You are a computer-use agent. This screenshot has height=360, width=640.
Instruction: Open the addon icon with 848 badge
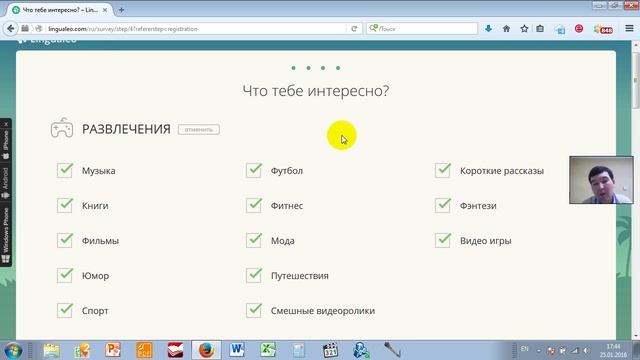point(604,29)
